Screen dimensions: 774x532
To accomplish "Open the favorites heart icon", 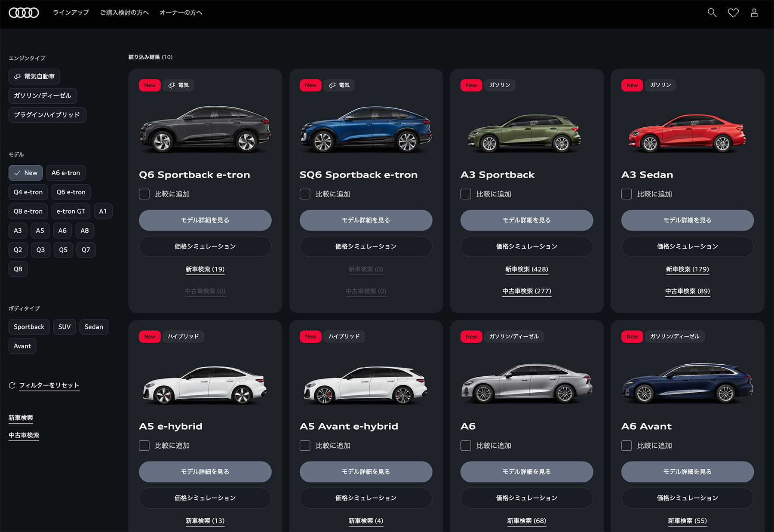I will pos(733,13).
